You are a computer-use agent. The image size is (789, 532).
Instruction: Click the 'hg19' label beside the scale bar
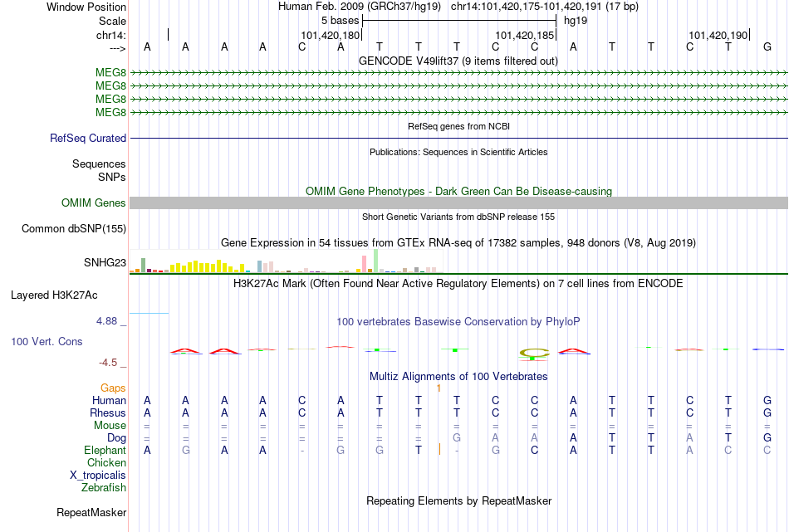[x=576, y=21]
